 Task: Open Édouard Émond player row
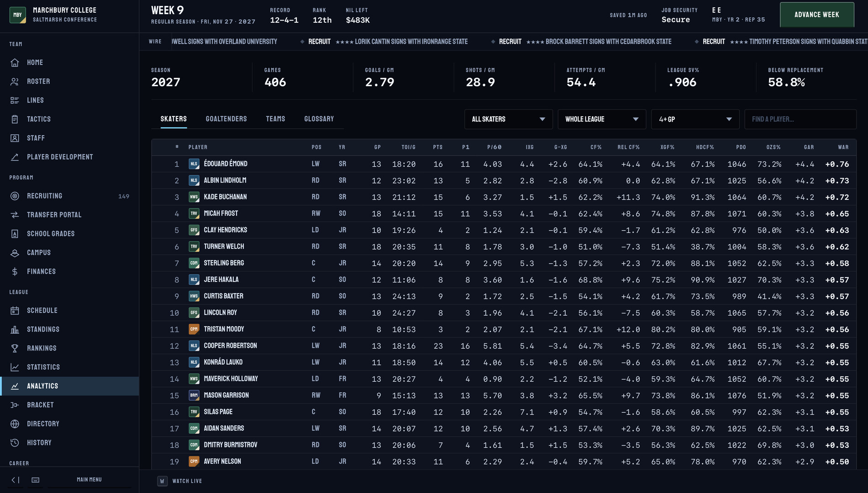504,164
